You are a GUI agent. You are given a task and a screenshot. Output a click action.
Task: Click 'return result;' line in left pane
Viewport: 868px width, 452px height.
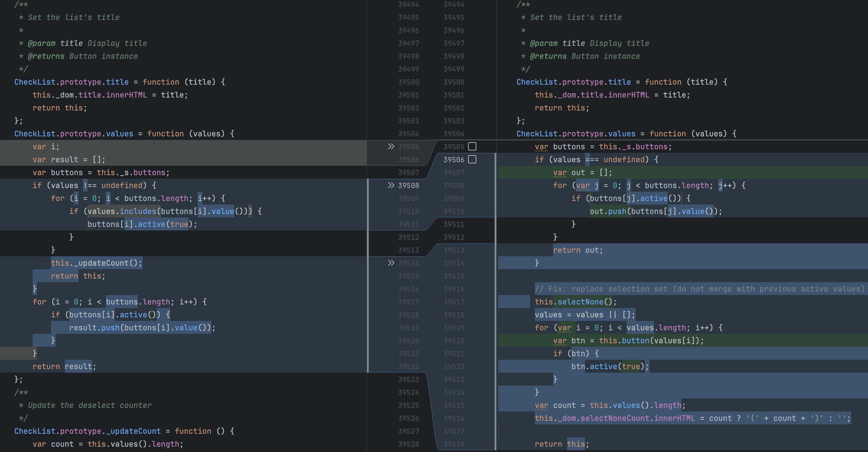click(64, 366)
